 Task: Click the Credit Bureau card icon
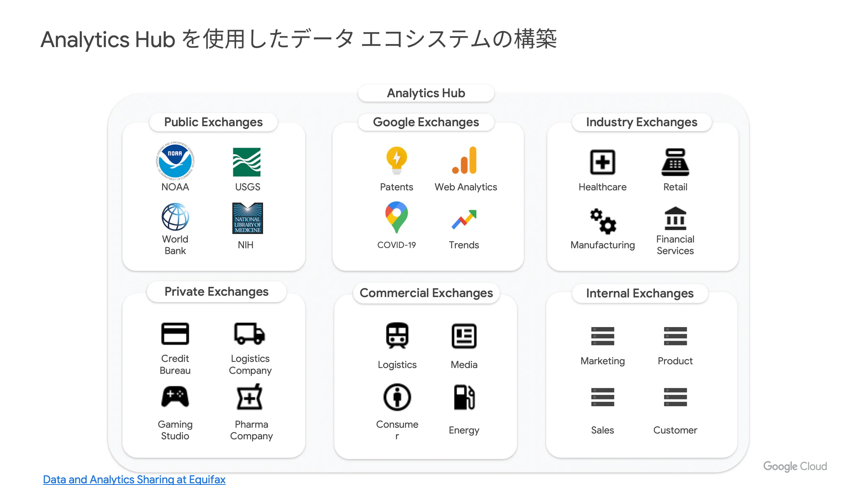point(175,334)
